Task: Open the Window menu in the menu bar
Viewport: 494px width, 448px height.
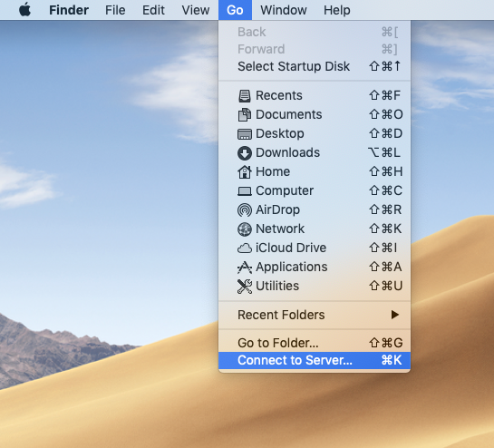Action: (x=283, y=10)
